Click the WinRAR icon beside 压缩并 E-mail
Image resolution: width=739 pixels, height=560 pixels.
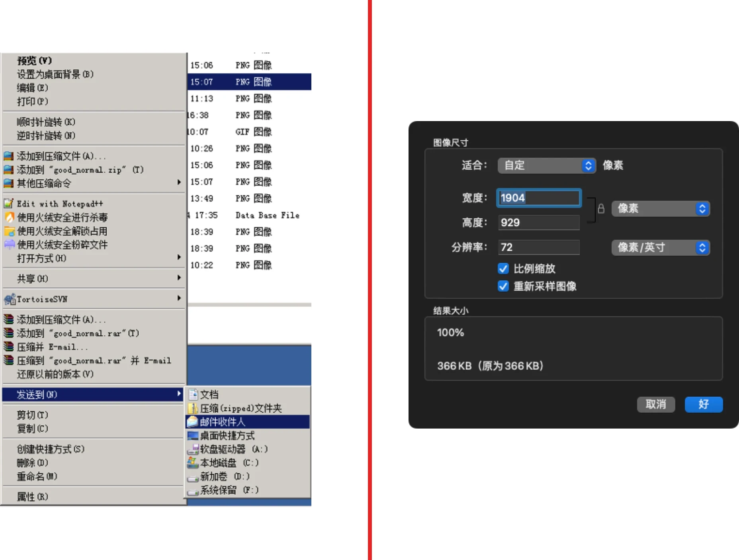coord(9,347)
